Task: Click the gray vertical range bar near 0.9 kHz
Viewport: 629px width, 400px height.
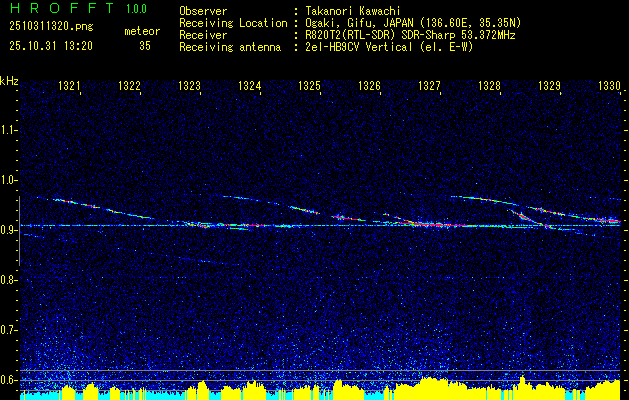Action: 19,231
